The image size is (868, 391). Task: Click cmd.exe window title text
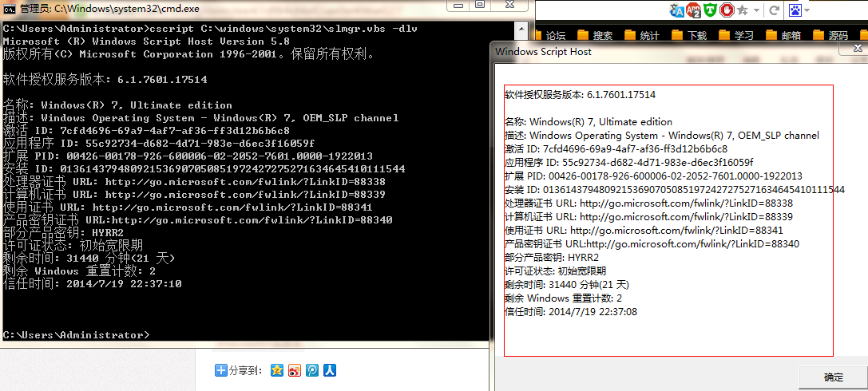[x=109, y=8]
